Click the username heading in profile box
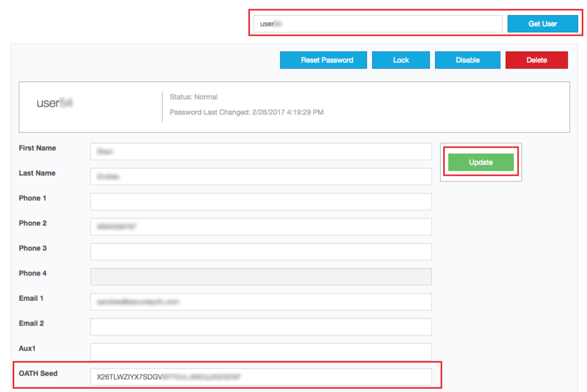This screenshot has height=392, width=587. click(x=55, y=103)
